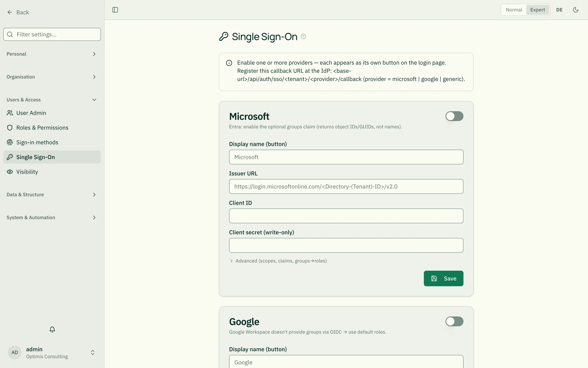Click the key icon in page heading

[x=224, y=37]
